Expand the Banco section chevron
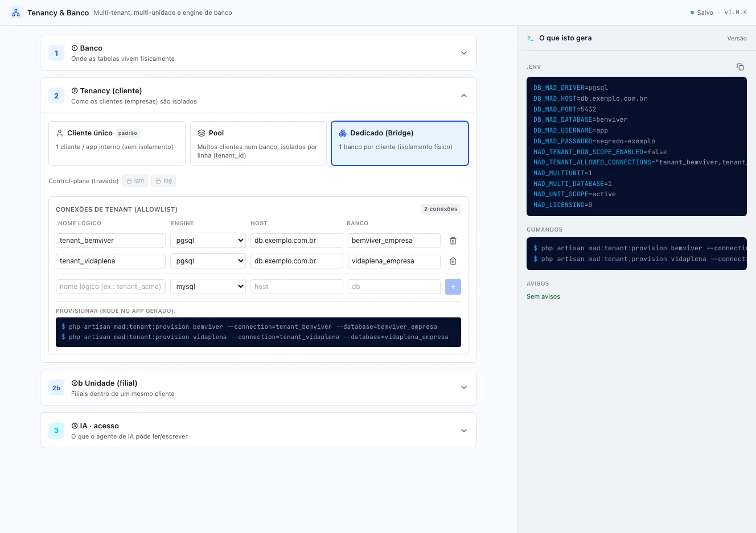The image size is (756, 533). tap(464, 53)
